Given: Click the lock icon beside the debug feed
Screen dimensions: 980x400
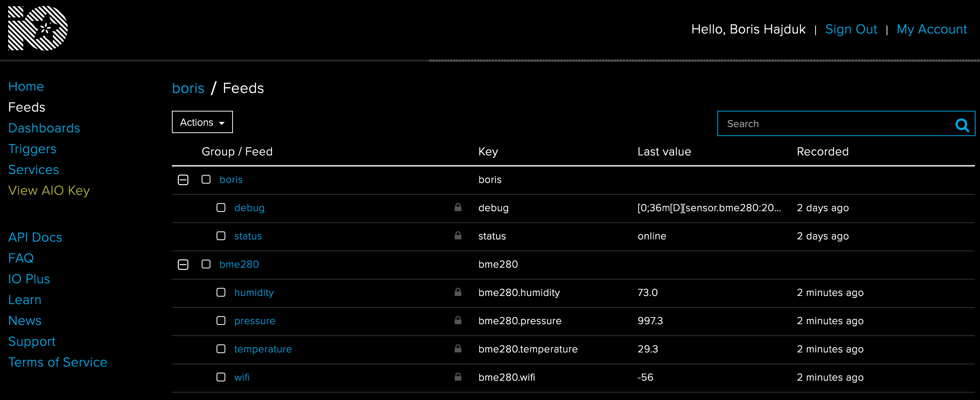Looking at the screenshot, I should pyautogui.click(x=458, y=207).
